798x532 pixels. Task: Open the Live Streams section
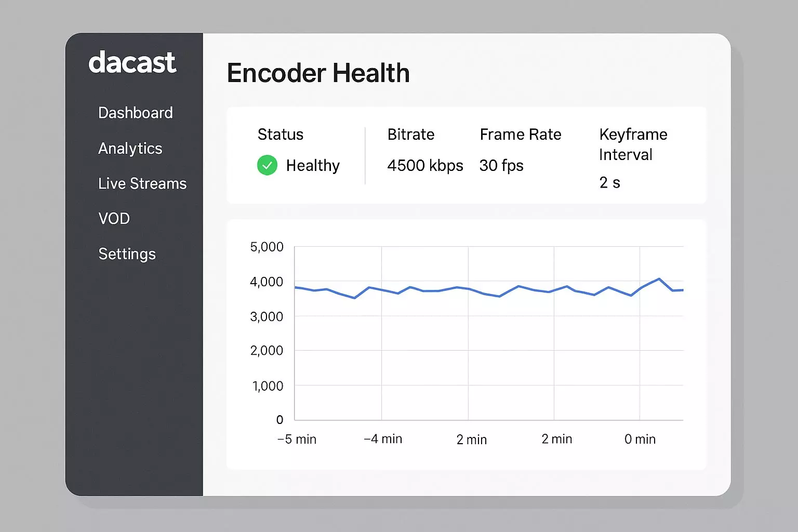[142, 183]
